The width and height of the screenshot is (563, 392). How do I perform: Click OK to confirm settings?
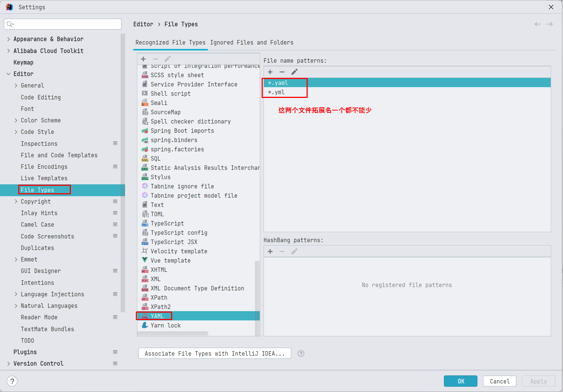click(x=461, y=381)
